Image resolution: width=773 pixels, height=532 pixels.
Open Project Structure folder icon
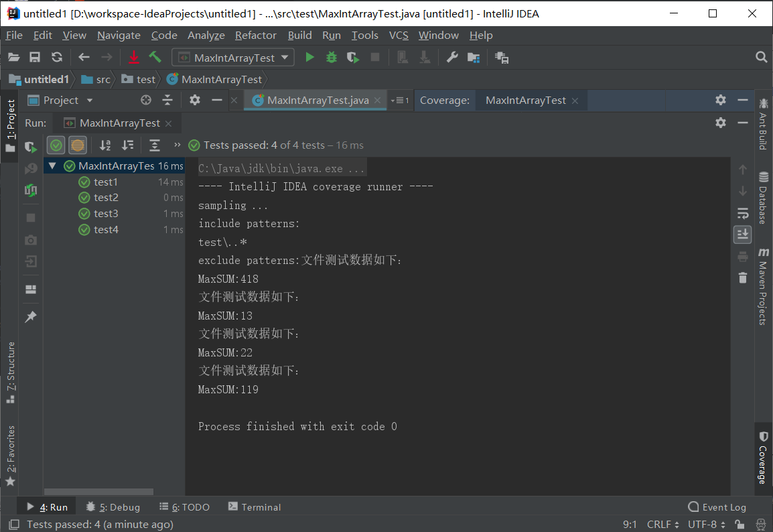point(474,58)
